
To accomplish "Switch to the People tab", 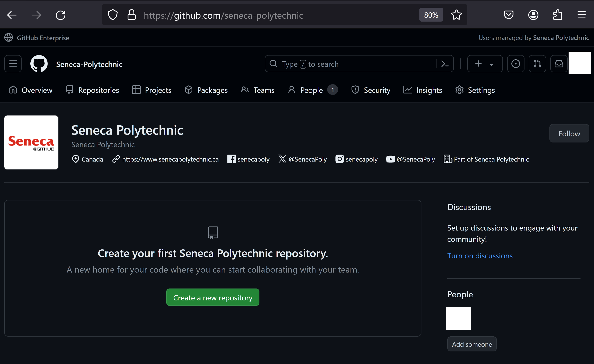I will pos(313,90).
